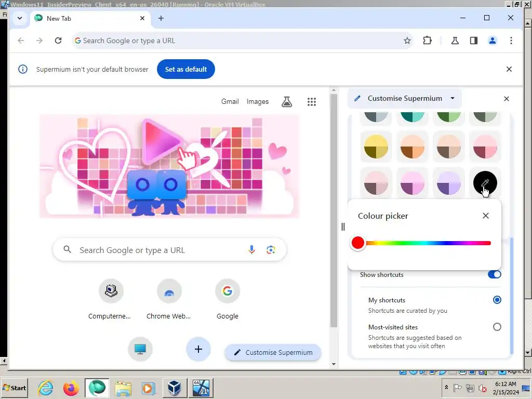Show hidden system tray icons
This screenshot has height=399, width=532.
(x=446, y=388)
